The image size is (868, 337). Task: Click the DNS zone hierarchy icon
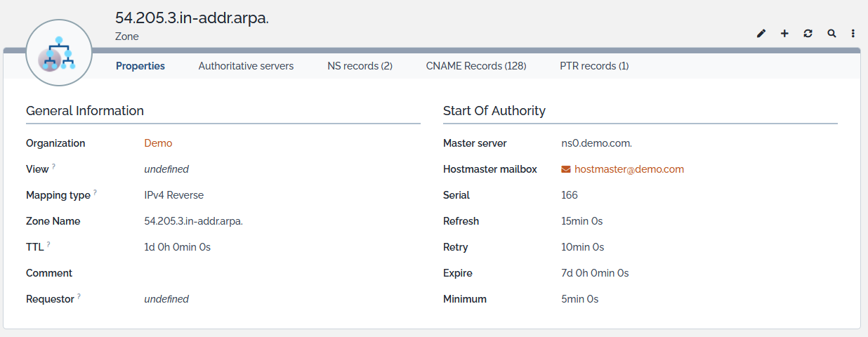tap(59, 53)
